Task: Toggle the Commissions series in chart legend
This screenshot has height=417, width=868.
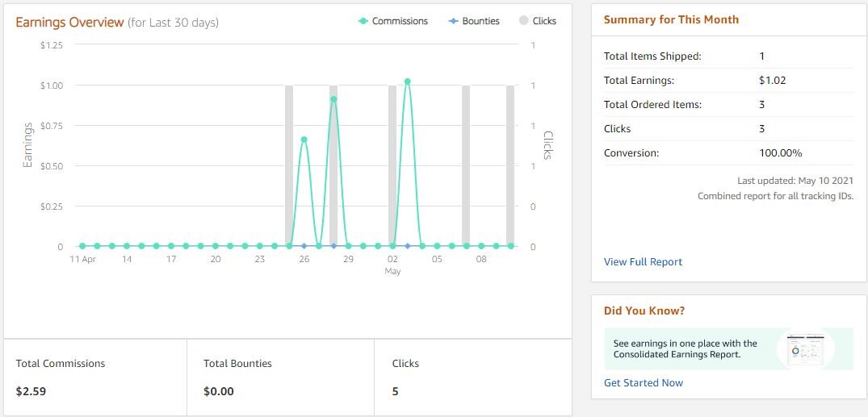Action: [393, 21]
